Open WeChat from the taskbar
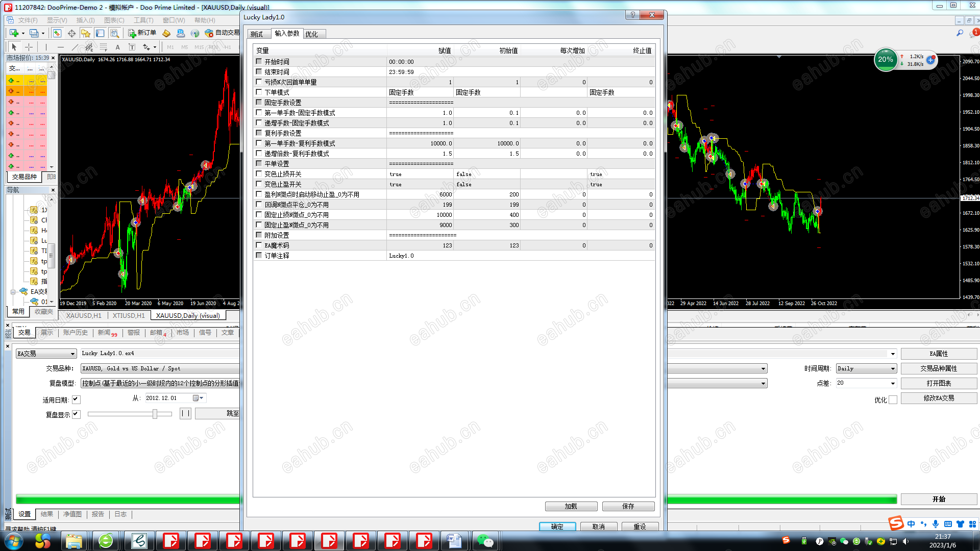This screenshot has height=551, width=980. point(485,541)
